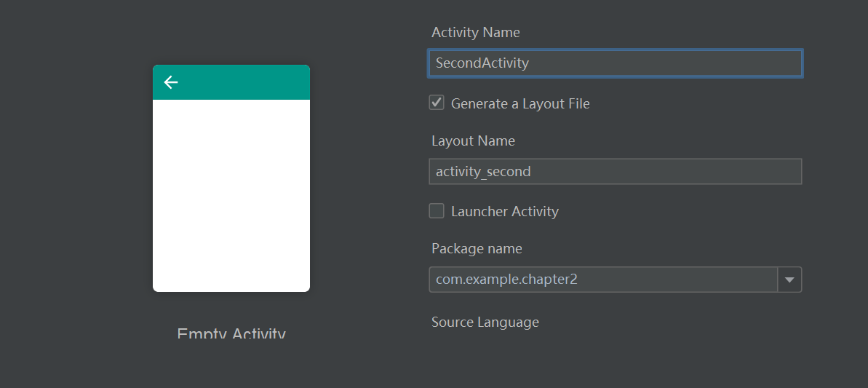Select the Empty Activity template thumbnail body
Screen dimensions: 868x388
231,195
